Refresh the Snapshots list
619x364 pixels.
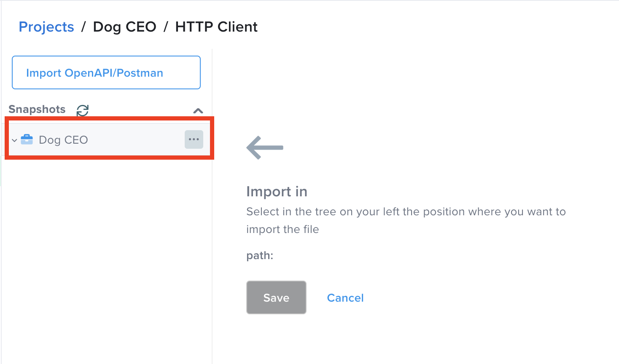(83, 110)
